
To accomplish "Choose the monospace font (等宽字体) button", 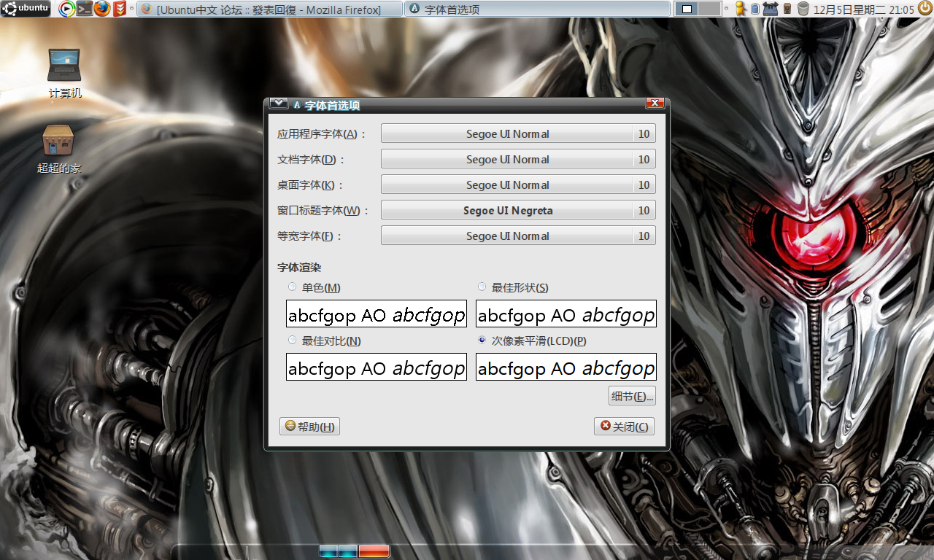I will coord(518,236).
